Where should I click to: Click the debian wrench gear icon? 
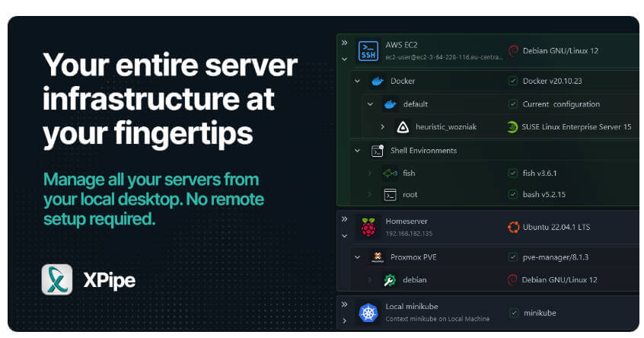[x=389, y=280]
